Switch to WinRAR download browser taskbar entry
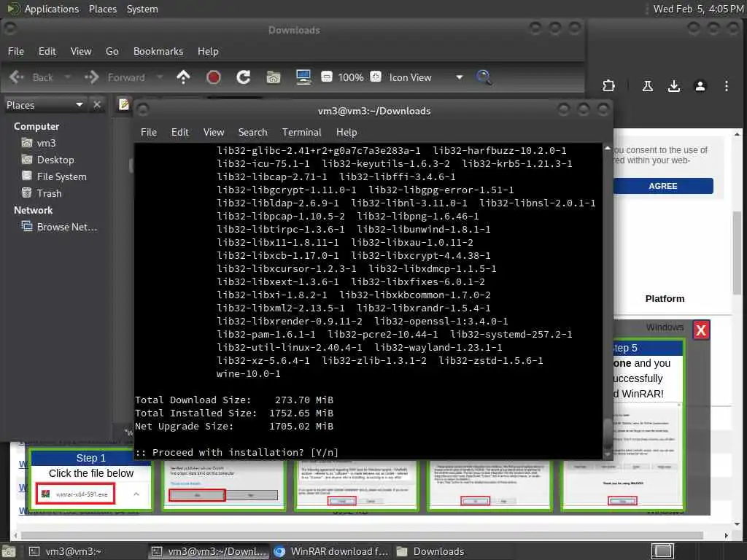Viewport: 747px width, 560px height. [x=331, y=551]
